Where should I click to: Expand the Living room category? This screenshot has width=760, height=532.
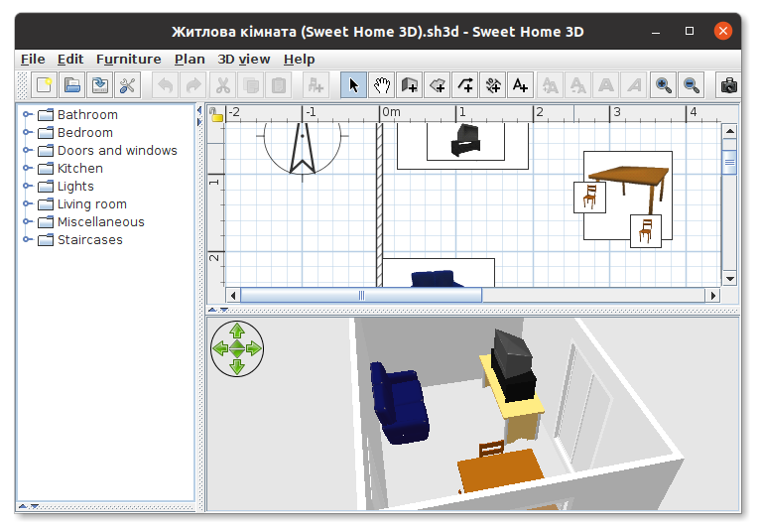coord(28,204)
